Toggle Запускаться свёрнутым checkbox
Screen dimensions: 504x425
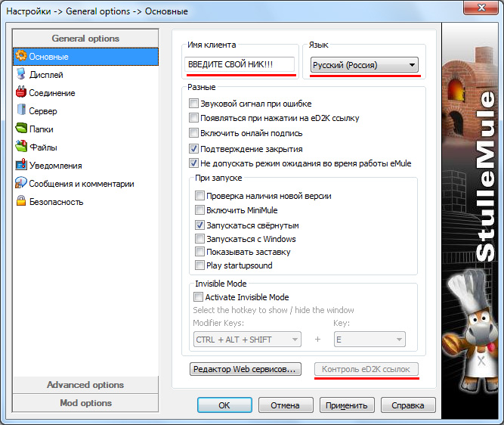(x=200, y=225)
